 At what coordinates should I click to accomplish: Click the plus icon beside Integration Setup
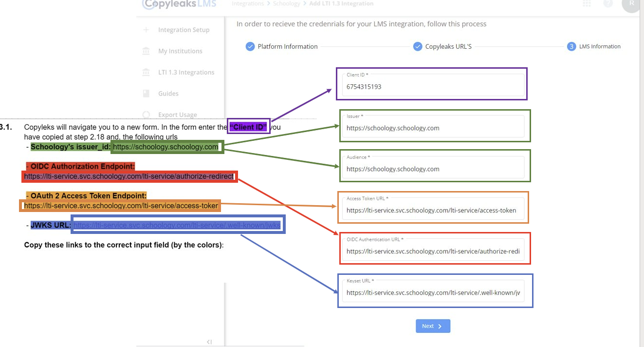pos(146,30)
